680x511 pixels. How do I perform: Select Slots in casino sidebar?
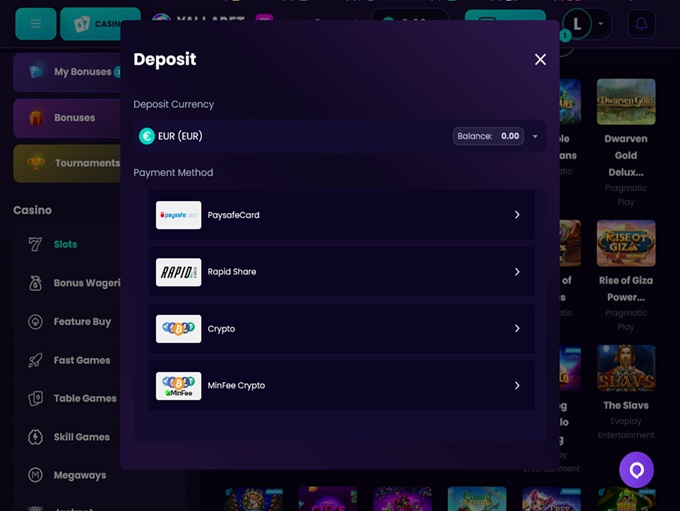click(65, 244)
